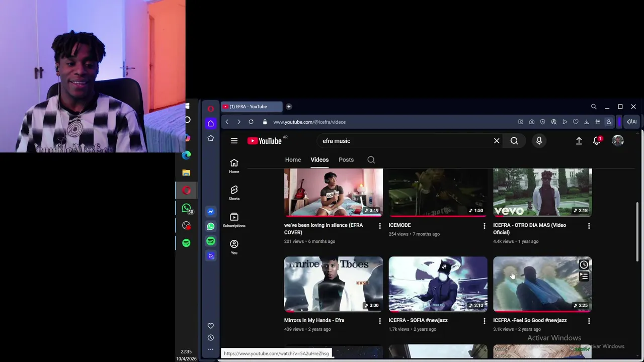Open Shorts in the YouTube sidebar
644x362 pixels.
tap(234, 193)
